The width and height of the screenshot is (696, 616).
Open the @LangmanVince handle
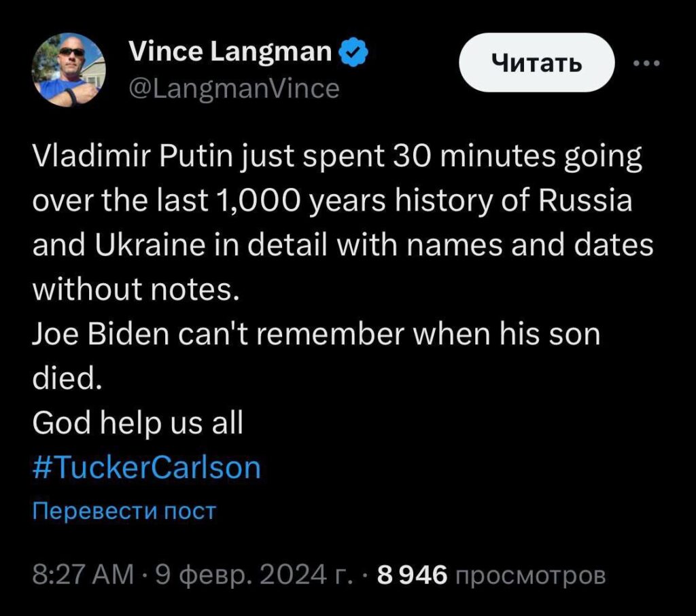pos(233,89)
